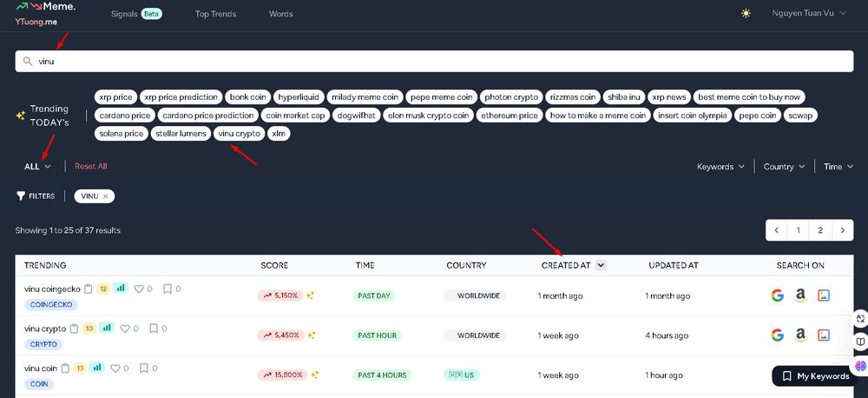The width and height of the screenshot is (868, 398).
Task: Click the COINGECKO tag under vinu coingecko
Action: click(51, 304)
